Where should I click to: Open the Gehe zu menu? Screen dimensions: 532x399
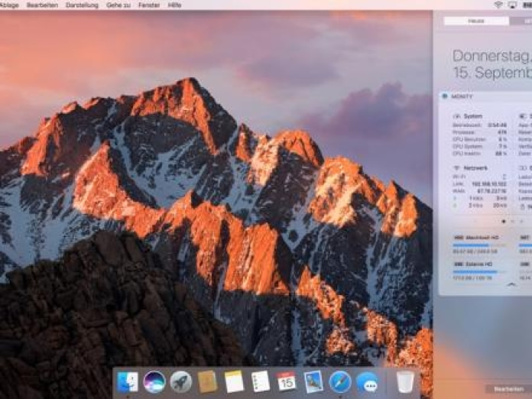[118, 5]
